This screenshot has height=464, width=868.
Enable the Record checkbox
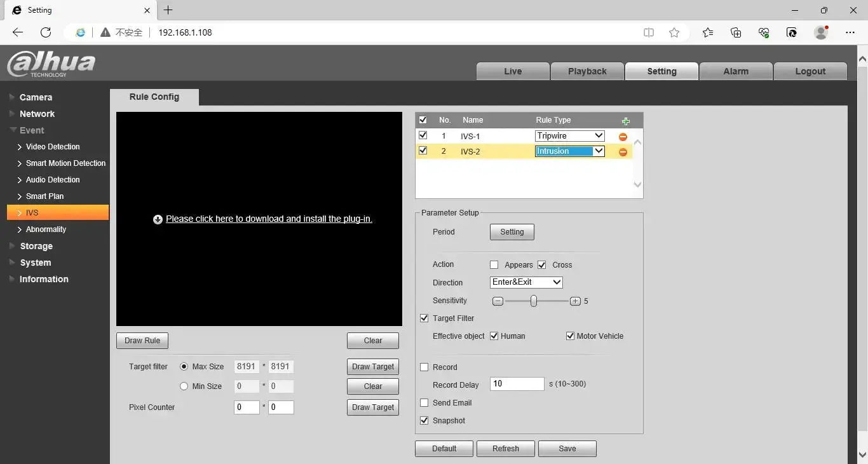[x=424, y=367]
